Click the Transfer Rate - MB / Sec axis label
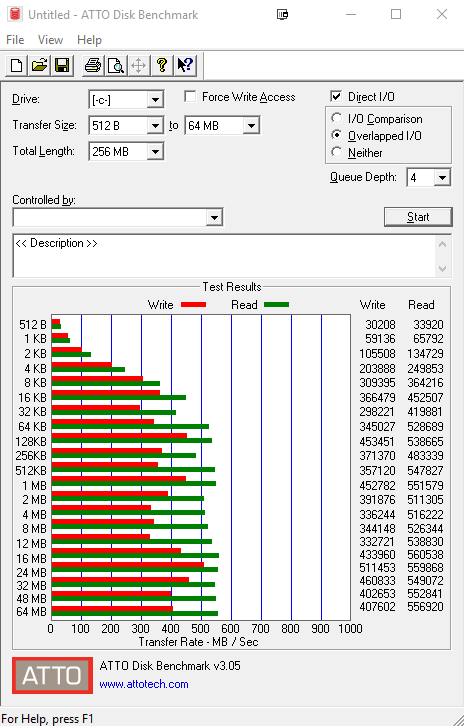 click(198, 642)
